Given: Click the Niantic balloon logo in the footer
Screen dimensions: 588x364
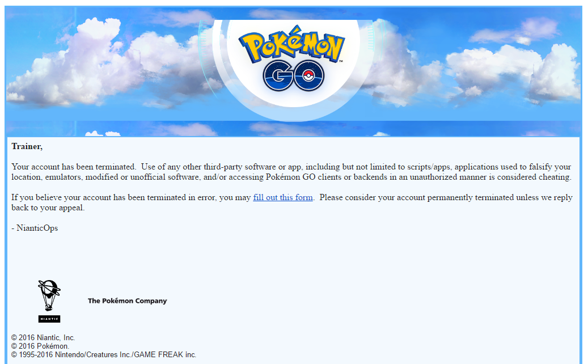Looking at the screenshot, I should pyautogui.click(x=49, y=301).
